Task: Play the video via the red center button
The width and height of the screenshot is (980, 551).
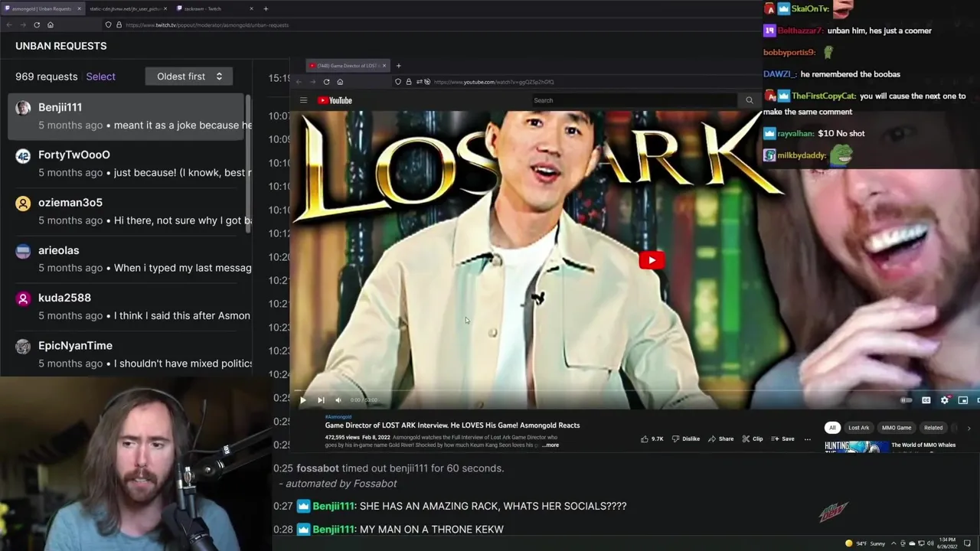Action: coord(652,260)
